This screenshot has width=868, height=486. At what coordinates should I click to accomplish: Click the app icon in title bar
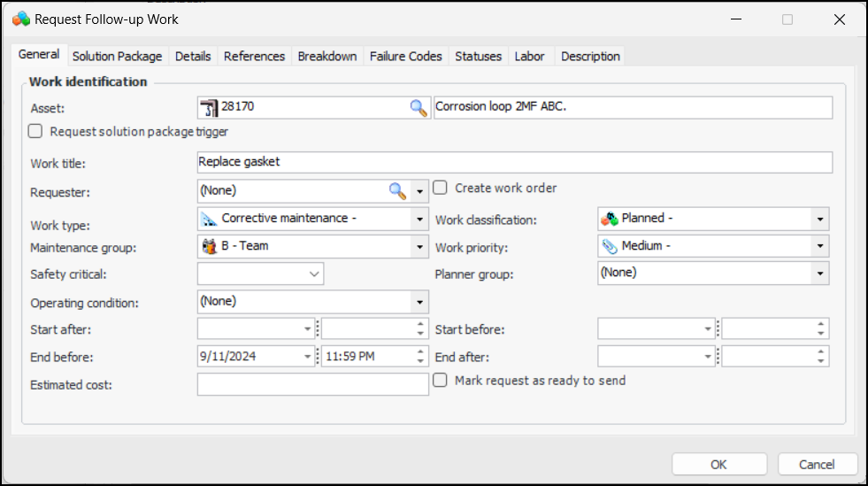(x=20, y=19)
